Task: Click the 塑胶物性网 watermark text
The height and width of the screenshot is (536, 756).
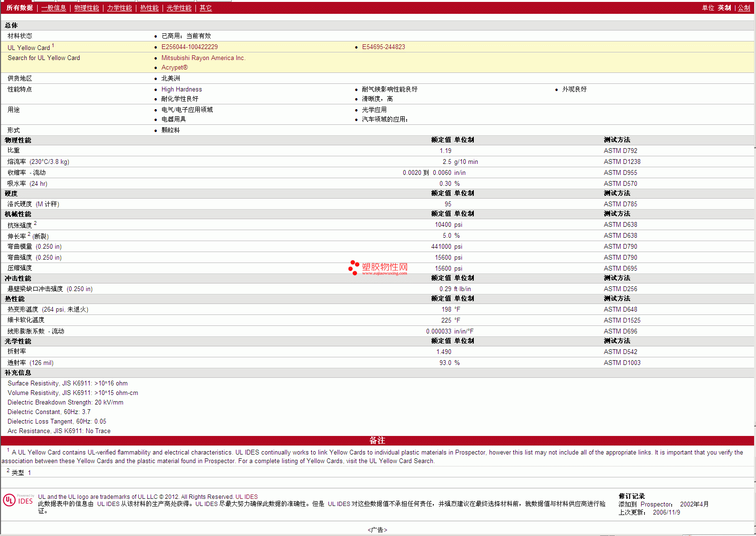Action: [385, 267]
